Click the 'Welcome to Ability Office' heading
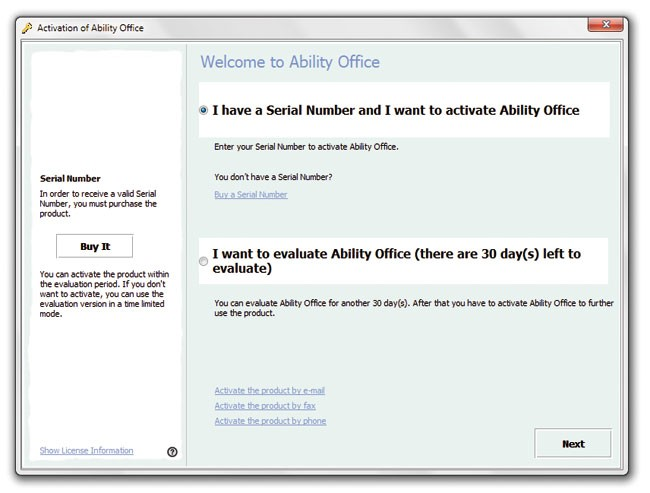Screen dimensions: 650x493 point(290,62)
